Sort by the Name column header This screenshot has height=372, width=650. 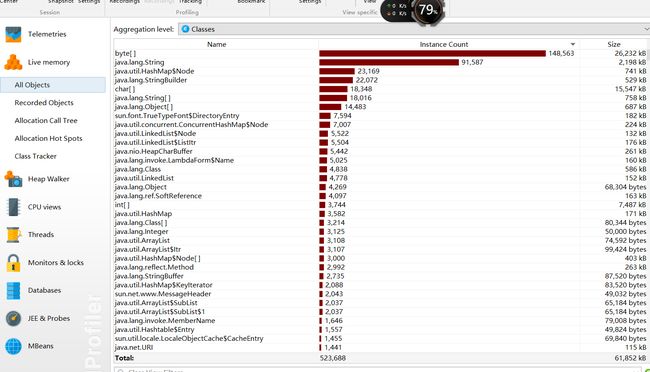coord(216,44)
